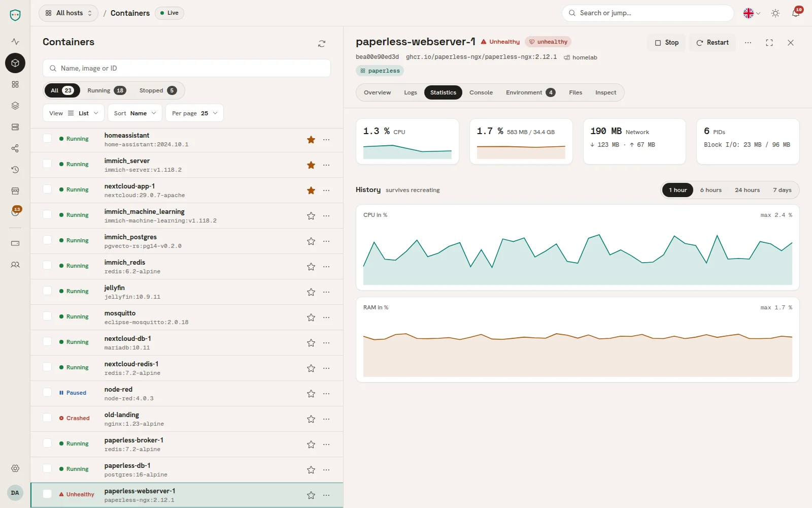
Task: Open the All hosts selector
Action: click(x=69, y=13)
